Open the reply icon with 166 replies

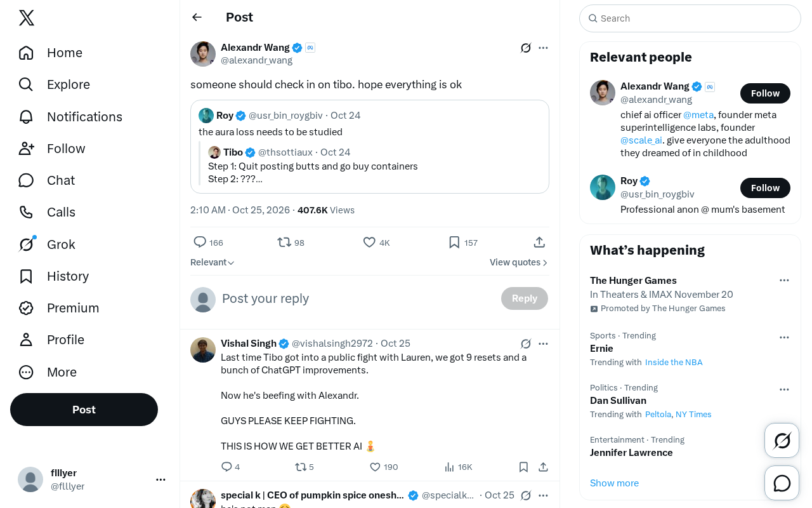click(x=208, y=243)
